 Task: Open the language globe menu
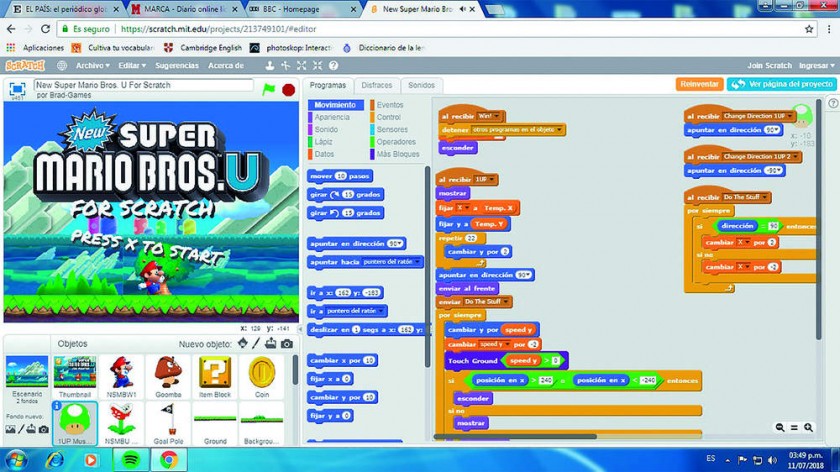(62, 65)
